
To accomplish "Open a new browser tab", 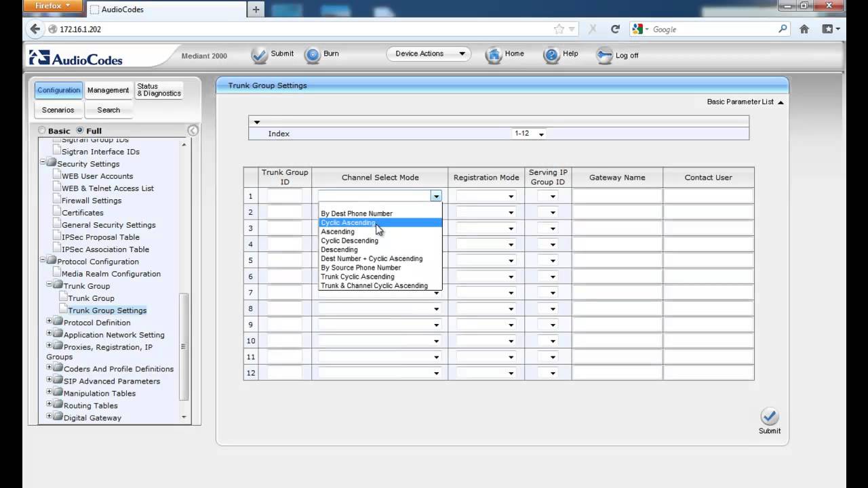I will tap(256, 9).
